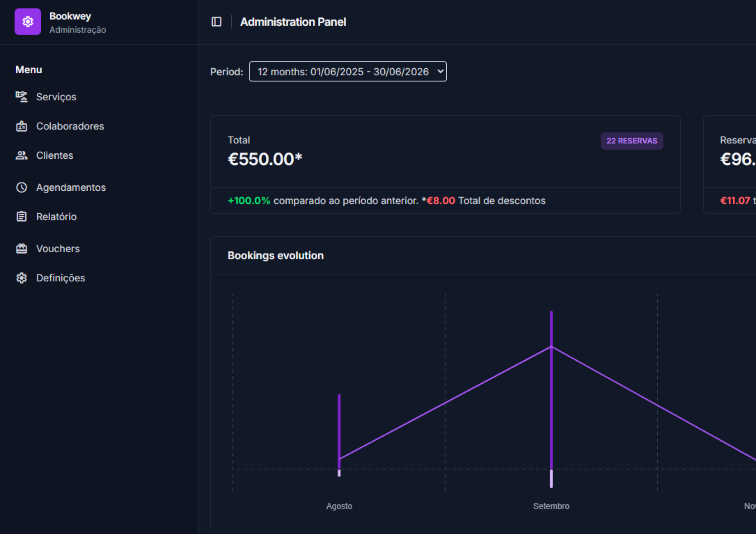This screenshot has height=534, width=756.
Task: Click the Setembro bar in the chart
Action: 551,399
